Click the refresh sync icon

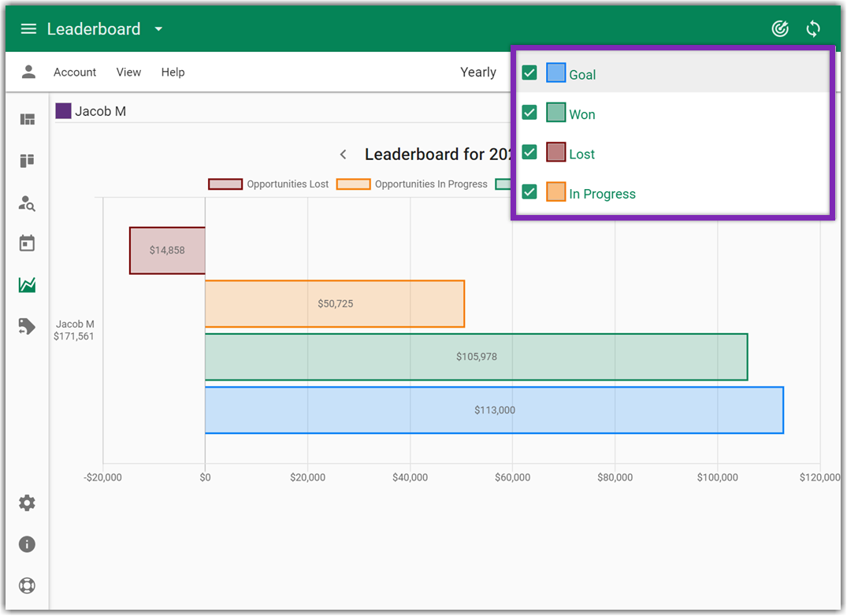click(813, 28)
